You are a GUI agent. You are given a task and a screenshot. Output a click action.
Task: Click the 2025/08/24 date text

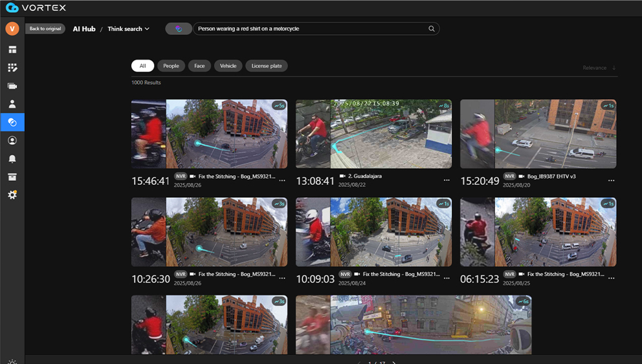[x=352, y=283]
